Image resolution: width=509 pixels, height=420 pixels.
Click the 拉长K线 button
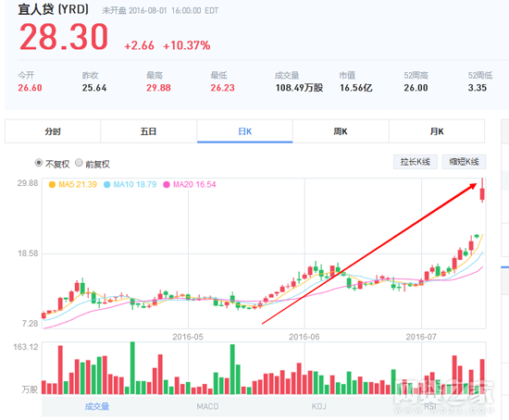tap(416, 162)
